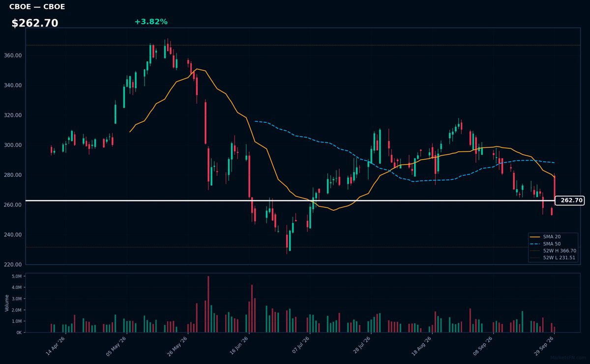Click the $262.70 current price heading
590x364 pixels.
(x=35, y=23)
